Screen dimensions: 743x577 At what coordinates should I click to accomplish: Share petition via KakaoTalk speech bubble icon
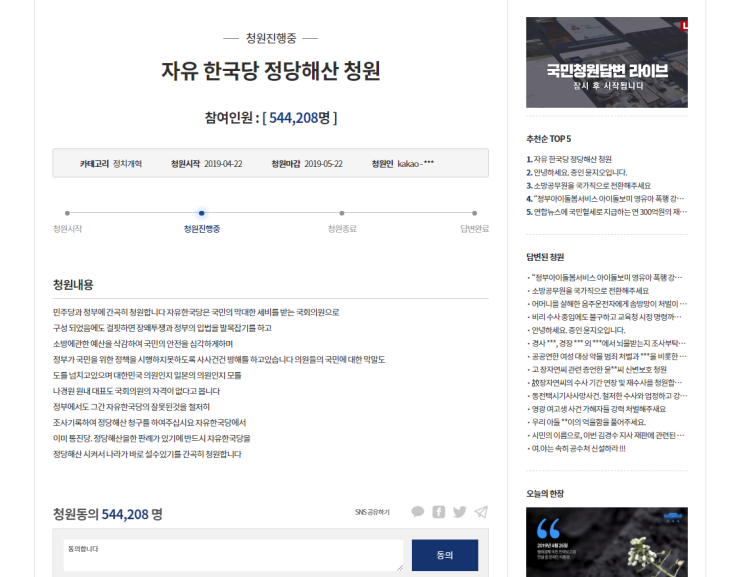click(x=417, y=512)
